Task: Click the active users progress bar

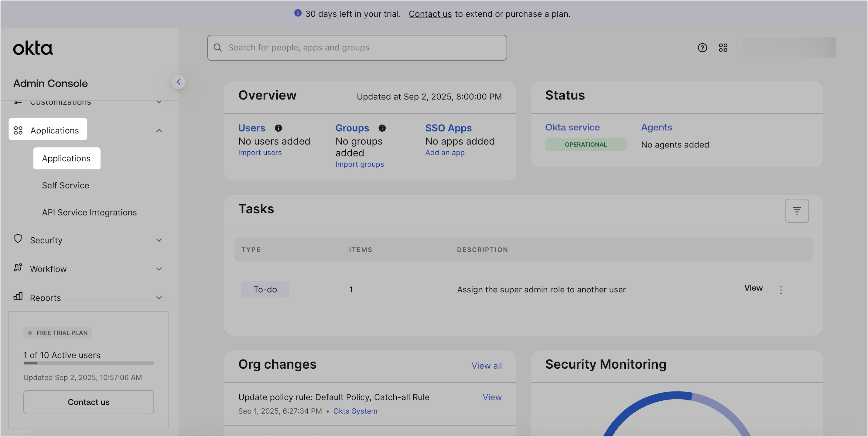Action: [89, 363]
